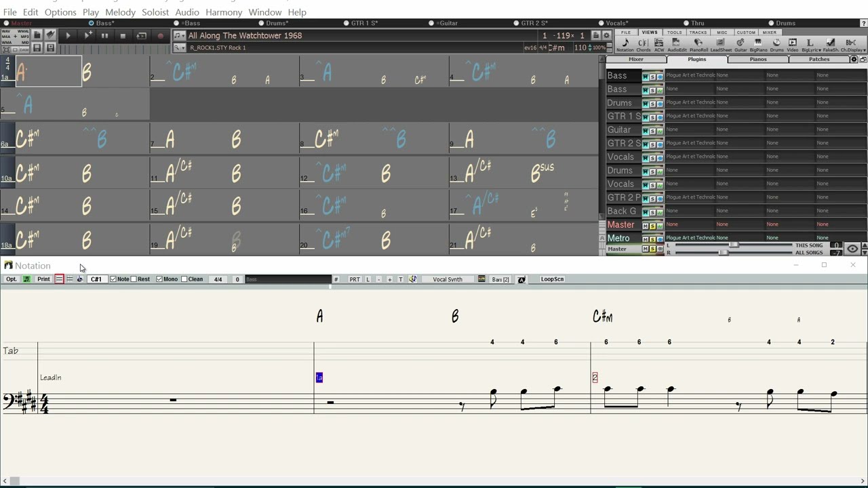Click the Stop transport button
Image resolution: width=868 pixels, height=488 pixels.
(x=123, y=35)
